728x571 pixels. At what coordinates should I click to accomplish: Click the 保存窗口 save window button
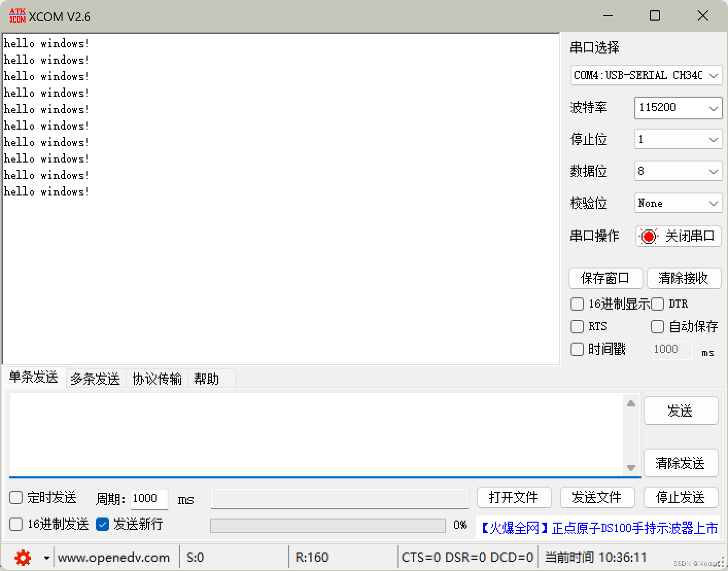click(605, 278)
